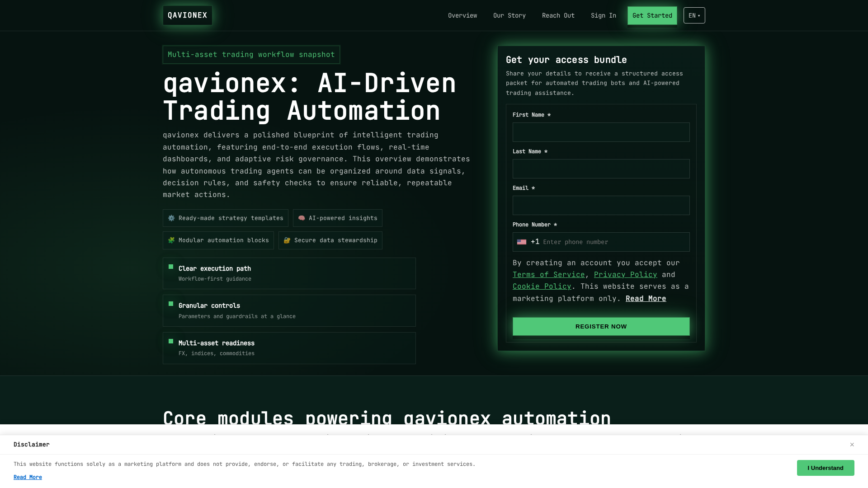
Task: Click Read More in the signup form
Action: [x=646, y=299]
